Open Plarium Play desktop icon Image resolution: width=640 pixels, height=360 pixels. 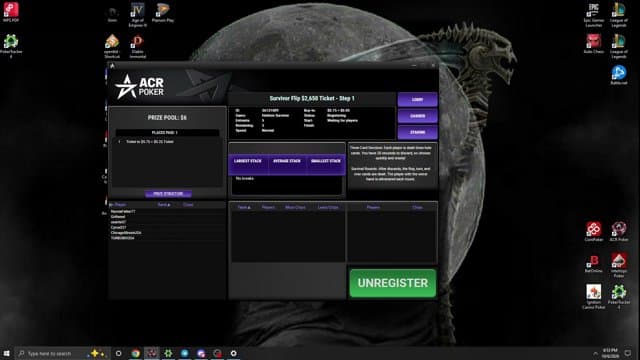tap(163, 12)
